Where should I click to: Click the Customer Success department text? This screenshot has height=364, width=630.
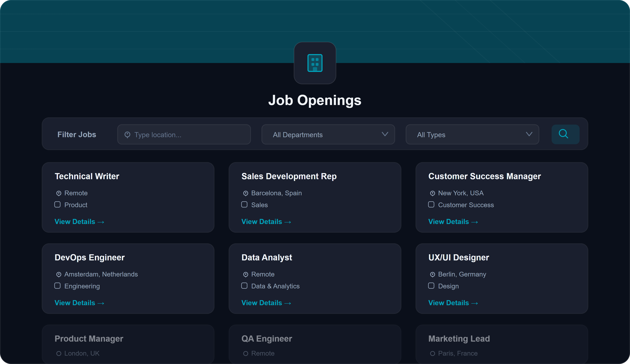(x=466, y=205)
